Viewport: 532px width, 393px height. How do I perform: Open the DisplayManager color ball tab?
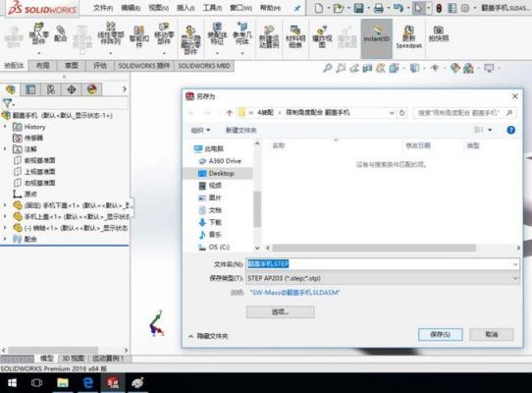91,89
